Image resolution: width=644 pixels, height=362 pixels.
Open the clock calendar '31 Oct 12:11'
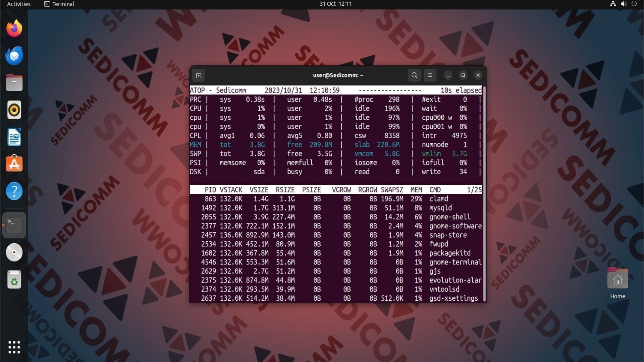pyautogui.click(x=335, y=4)
